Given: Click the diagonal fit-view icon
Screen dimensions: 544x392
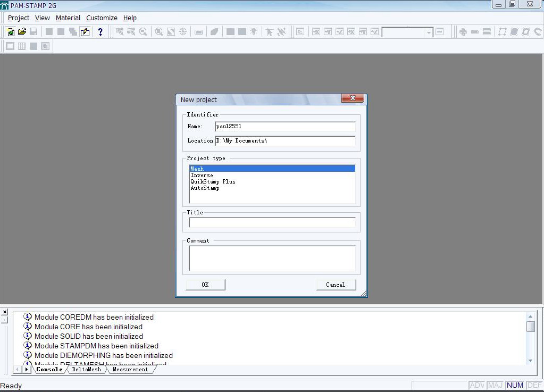Looking at the screenshot, I should pos(171,32).
